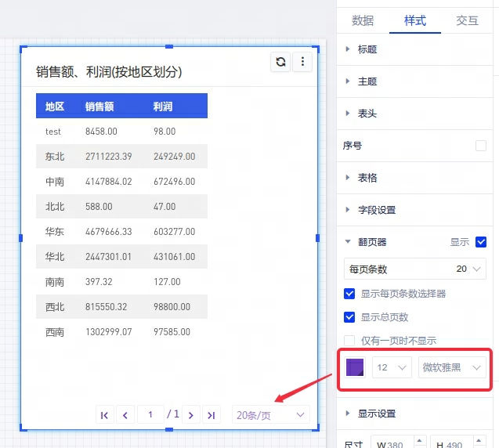Uncheck the 显示总页数 checkbox
499x448 pixels.
[x=350, y=317]
